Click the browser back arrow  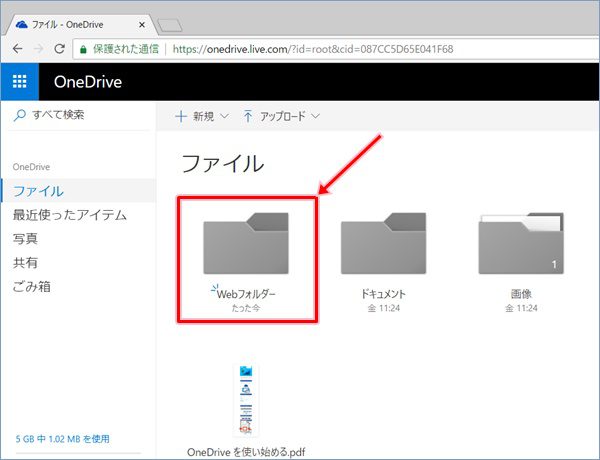18,48
